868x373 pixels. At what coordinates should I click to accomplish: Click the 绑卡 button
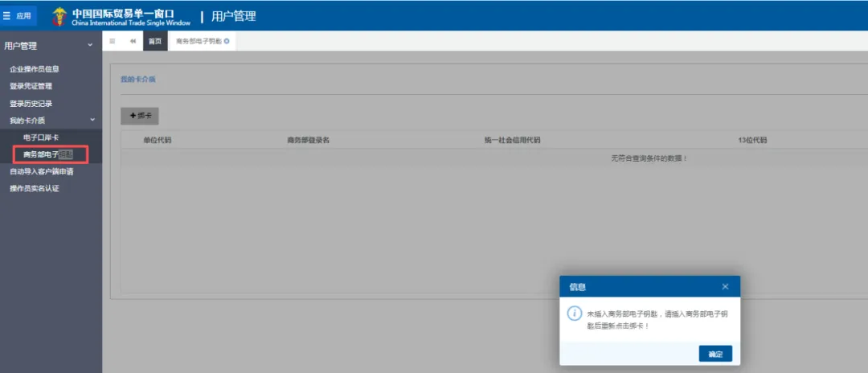(140, 116)
